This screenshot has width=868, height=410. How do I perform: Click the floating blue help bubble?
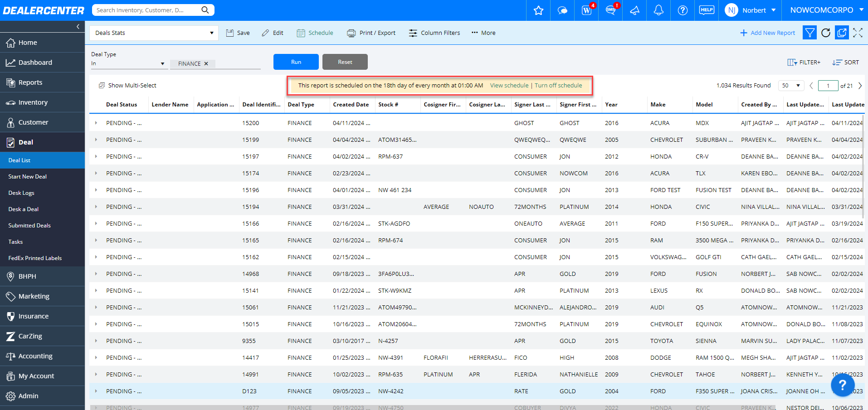tap(843, 385)
